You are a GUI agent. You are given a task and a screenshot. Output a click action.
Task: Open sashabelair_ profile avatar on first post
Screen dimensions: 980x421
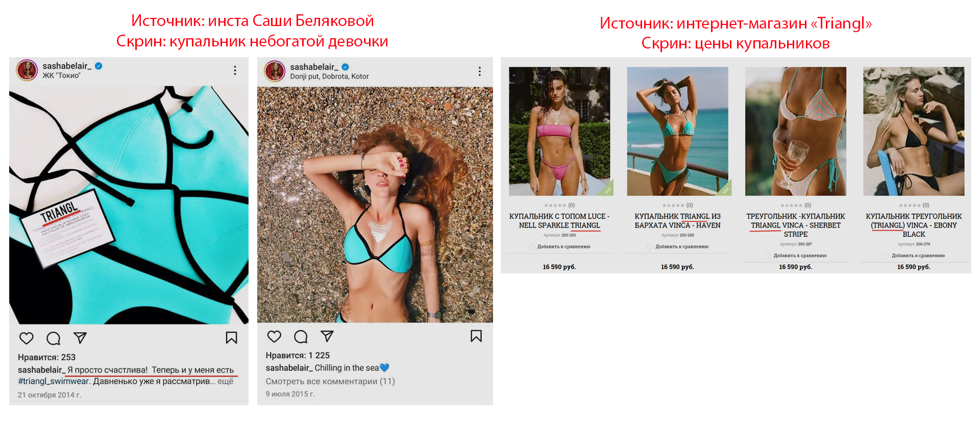[x=27, y=70]
